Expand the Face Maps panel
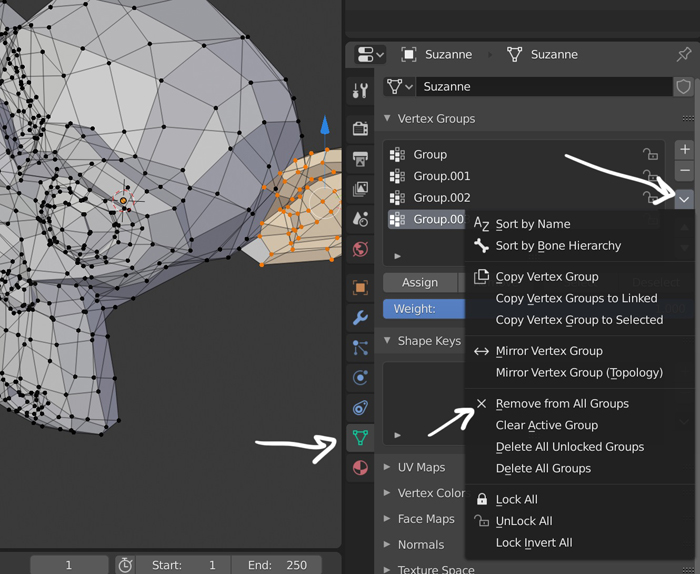 click(x=387, y=519)
